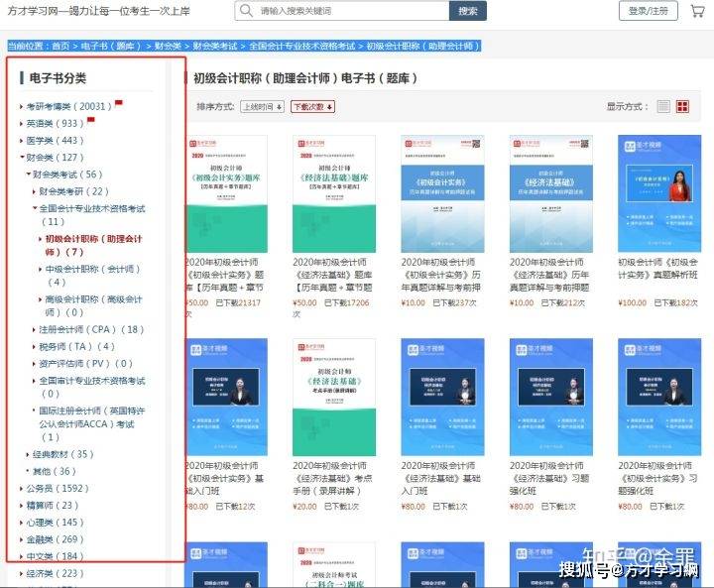This screenshot has width=714, height=588.
Task: Select 中级会计职称（会计师）(4)
Action: click(92, 276)
